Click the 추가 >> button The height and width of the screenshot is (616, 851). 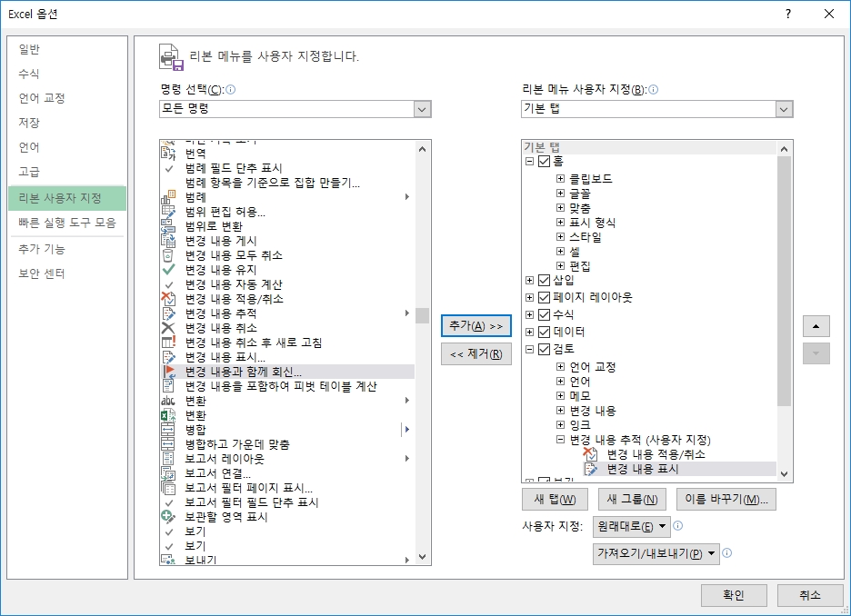[476, 325]
